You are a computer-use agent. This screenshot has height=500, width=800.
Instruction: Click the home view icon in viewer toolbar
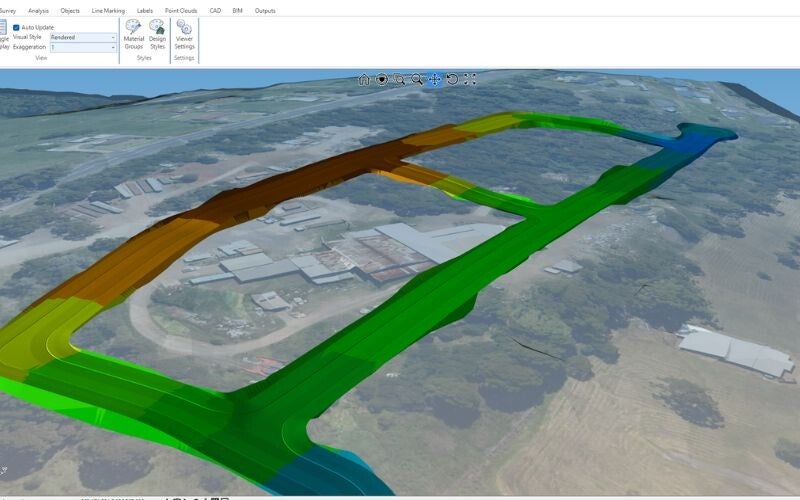365,79
